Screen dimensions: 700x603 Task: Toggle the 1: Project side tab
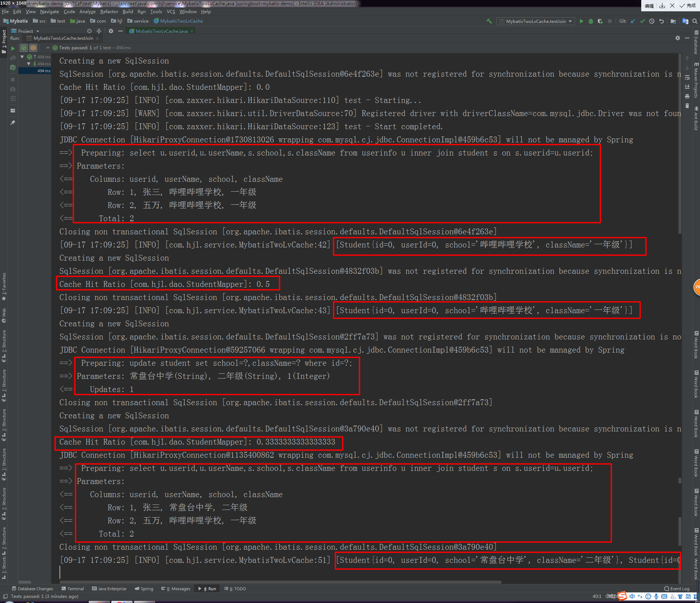[x=4, y=42]
